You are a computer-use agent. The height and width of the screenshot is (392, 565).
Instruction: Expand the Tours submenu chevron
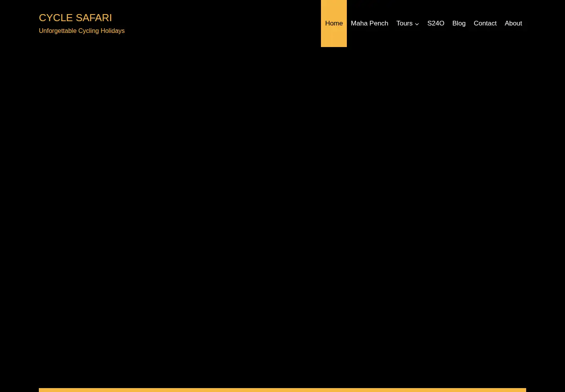coord(417,24)
